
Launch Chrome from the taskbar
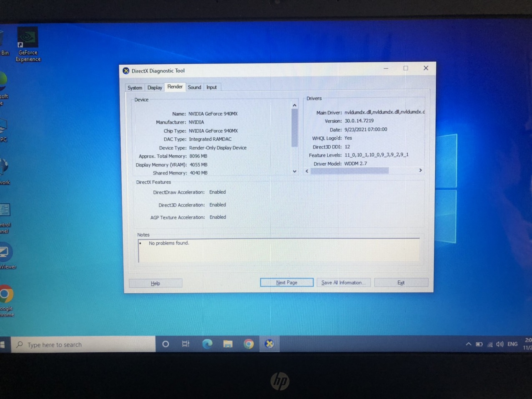248,344
